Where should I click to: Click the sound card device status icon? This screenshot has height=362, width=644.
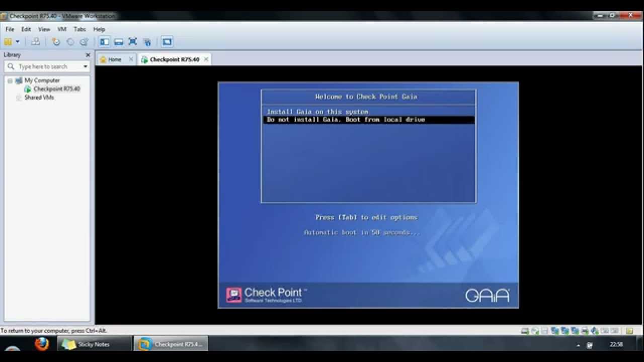tap(594, 331)
